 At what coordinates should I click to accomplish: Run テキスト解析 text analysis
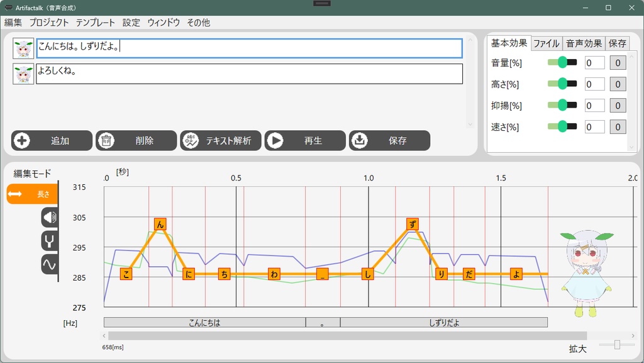221,140
